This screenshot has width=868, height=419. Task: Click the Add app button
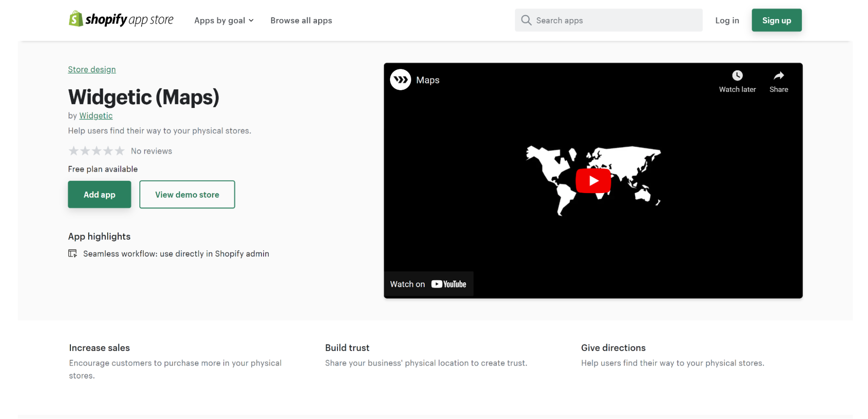click(99, 194)
